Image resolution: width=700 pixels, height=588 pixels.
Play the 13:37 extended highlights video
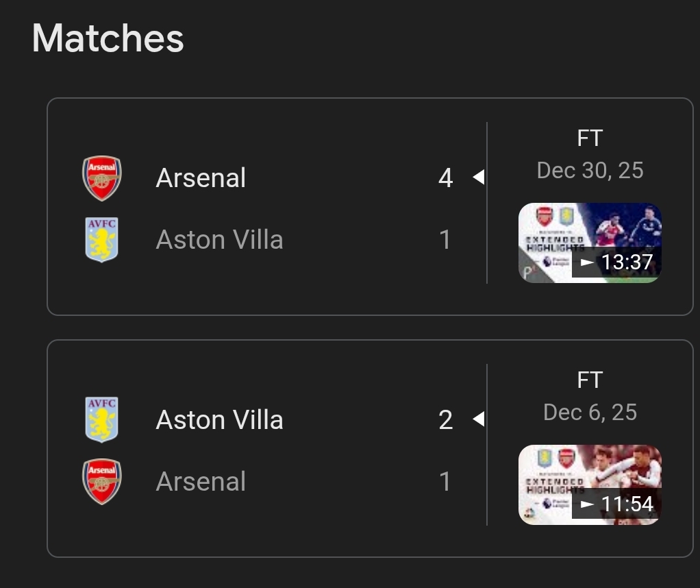[x=590, y=243]
